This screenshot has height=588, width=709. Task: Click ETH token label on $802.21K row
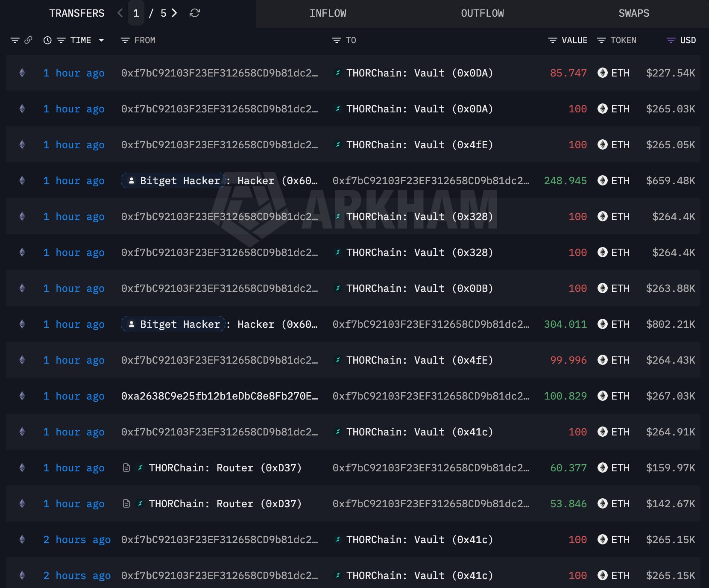(x=620, y=324)
